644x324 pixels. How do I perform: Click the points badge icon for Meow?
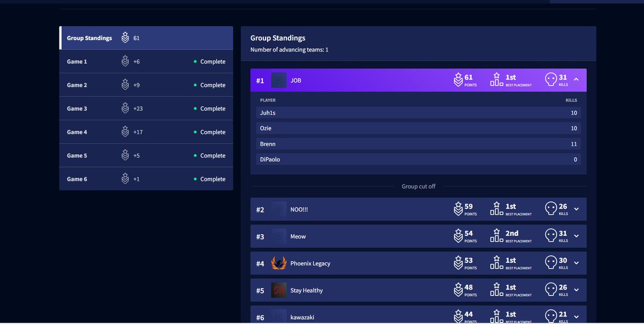point(458,235)
